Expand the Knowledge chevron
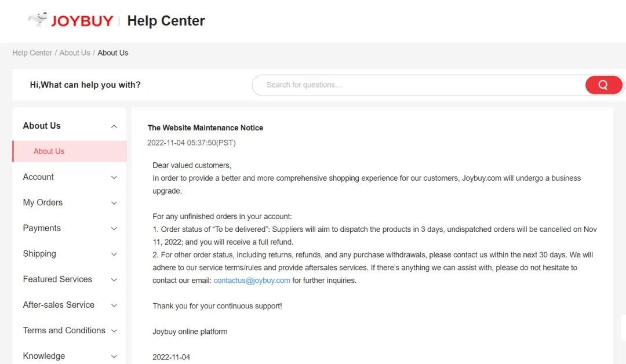 114,356
